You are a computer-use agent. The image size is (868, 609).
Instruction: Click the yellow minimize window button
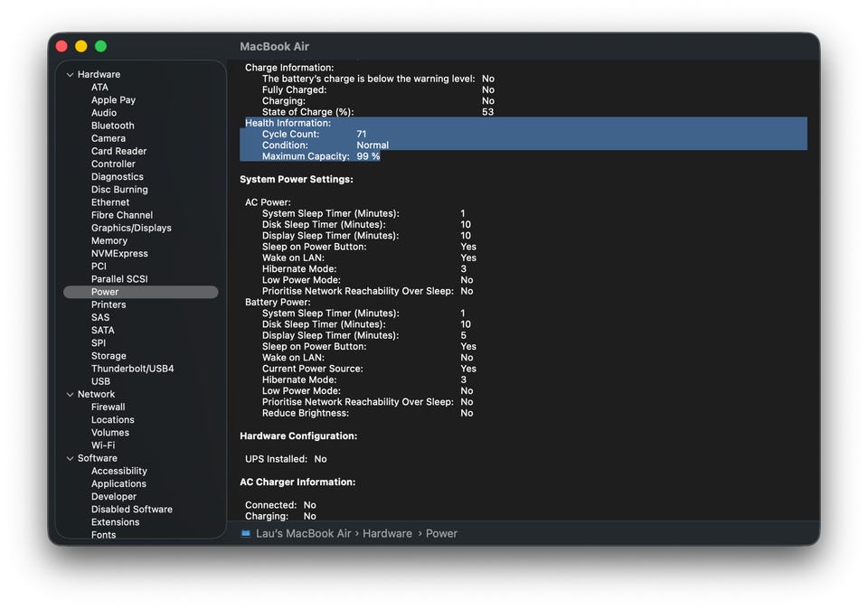(81, 46)
